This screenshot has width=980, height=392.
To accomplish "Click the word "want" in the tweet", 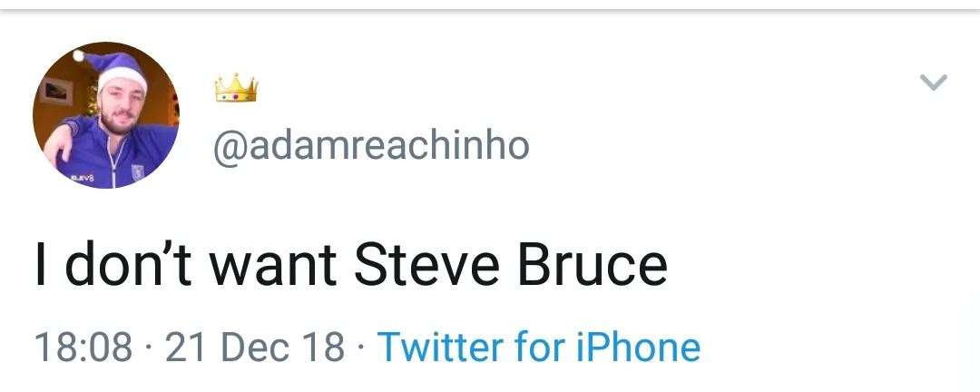I will [x=270, y=264].
